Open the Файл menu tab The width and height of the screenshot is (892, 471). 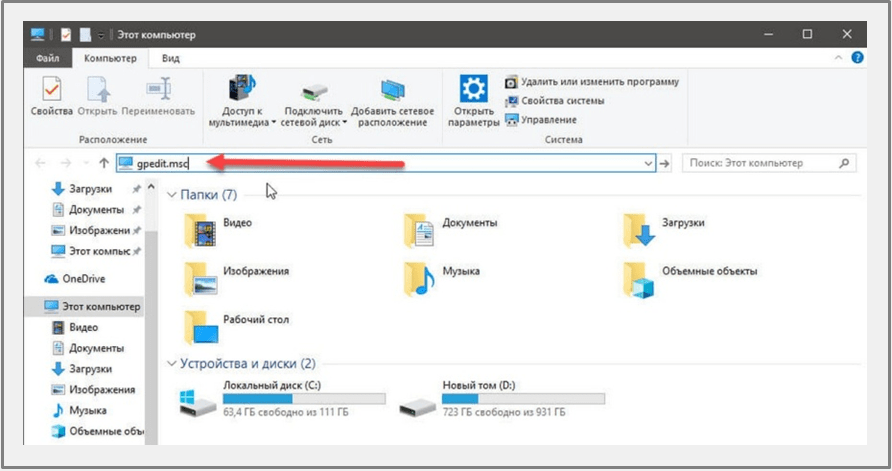pyautogui.click(x=48, y=59)
